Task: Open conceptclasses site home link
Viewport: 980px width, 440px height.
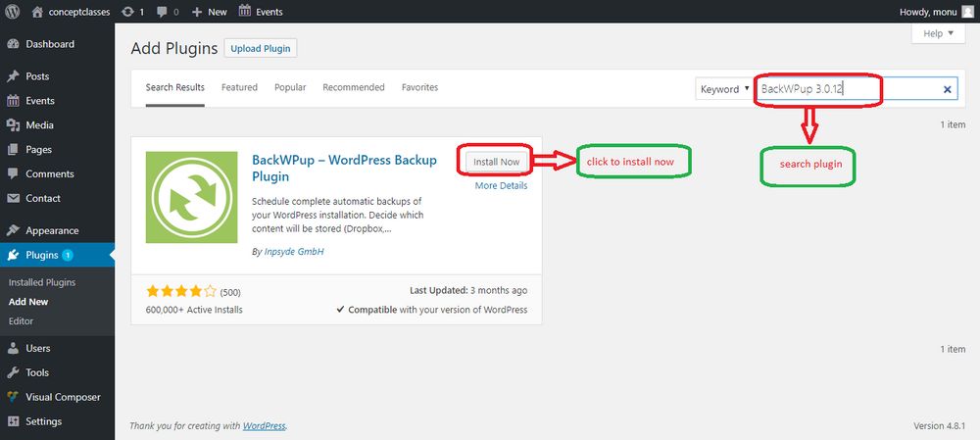Action: [x=71, y=11]
